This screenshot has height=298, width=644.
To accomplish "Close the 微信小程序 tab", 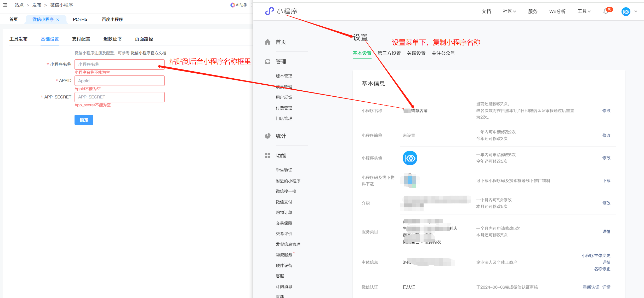I will [x=58, y=20].
